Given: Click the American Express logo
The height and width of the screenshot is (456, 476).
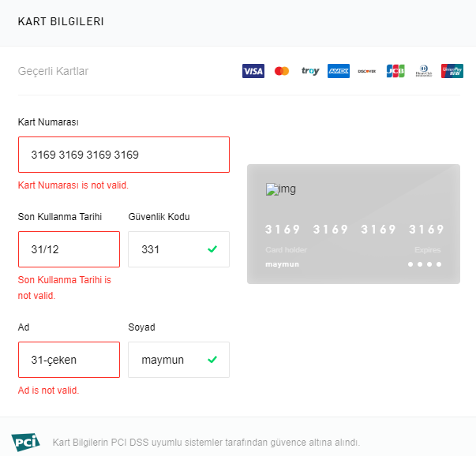Looking at the screenshot, I should click(339, 71).
